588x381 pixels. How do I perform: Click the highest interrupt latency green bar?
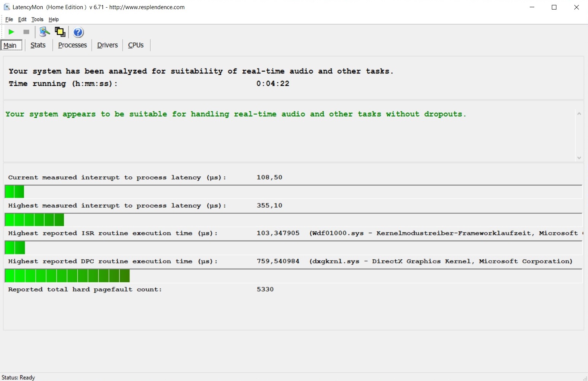click(34, 220)
